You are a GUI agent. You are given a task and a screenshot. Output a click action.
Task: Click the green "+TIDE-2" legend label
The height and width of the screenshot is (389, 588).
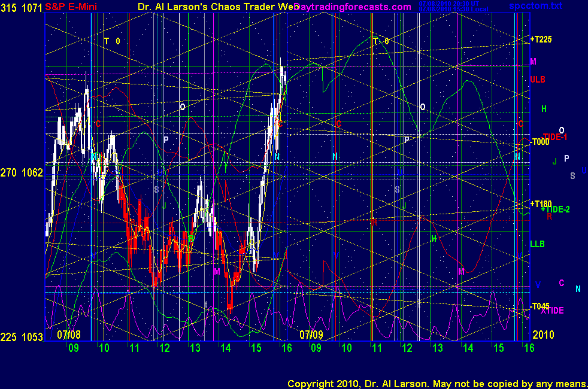pyautogui.click(x=556, y=209)
